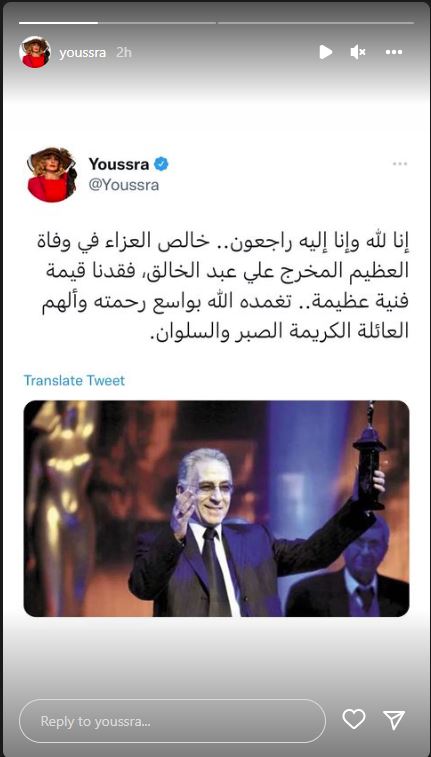
Task: Like the story with heart icon
Action: coord(354,720)
